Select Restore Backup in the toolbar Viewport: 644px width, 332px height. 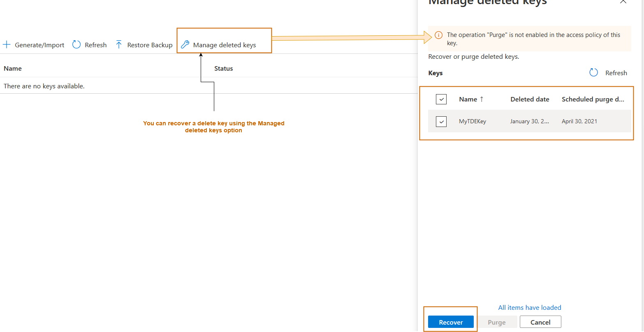tap(150, 45)
